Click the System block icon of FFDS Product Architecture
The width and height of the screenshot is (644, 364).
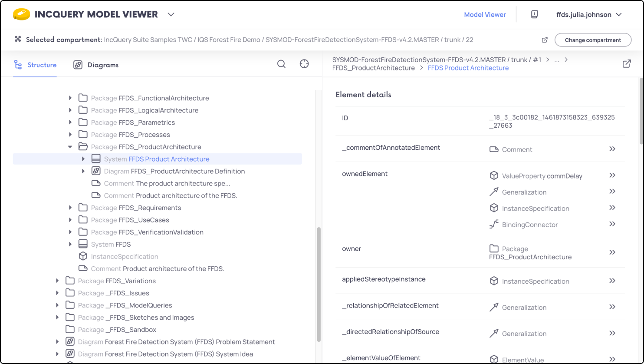[96, 159]
